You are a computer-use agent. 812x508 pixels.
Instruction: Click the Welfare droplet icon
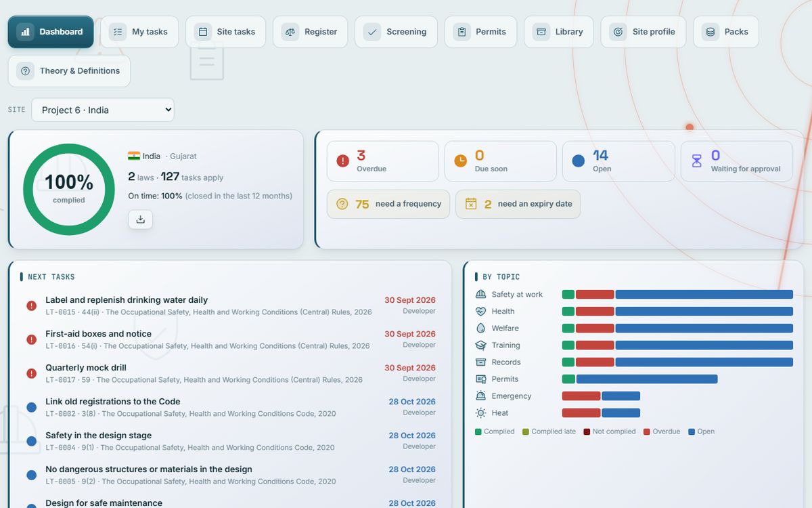point(481,329)
